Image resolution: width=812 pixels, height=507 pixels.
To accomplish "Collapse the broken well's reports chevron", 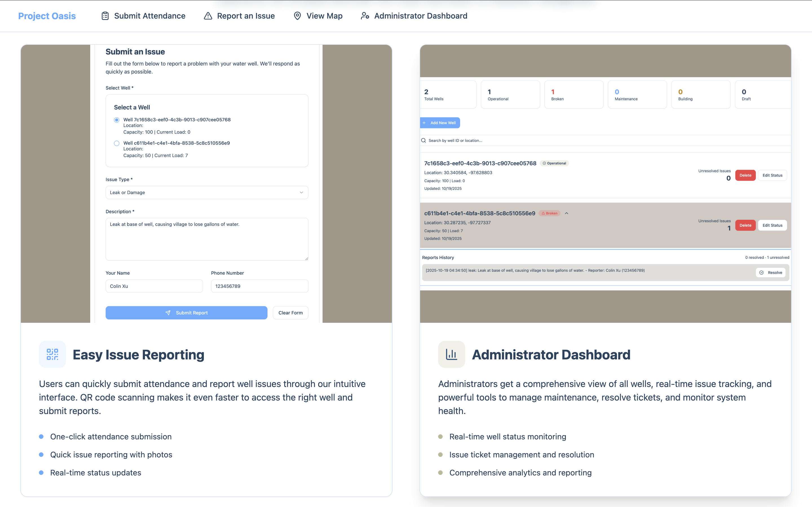I will (x=566, y=213).
